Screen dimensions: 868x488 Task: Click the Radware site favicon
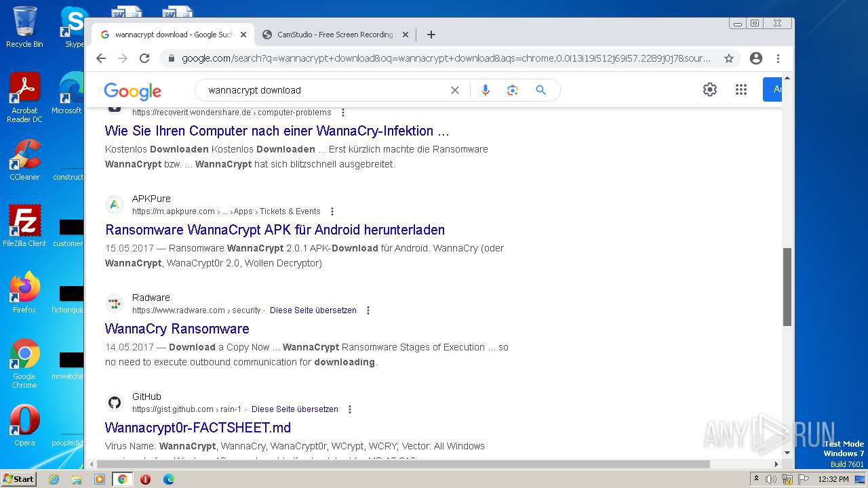coord(115,304)
